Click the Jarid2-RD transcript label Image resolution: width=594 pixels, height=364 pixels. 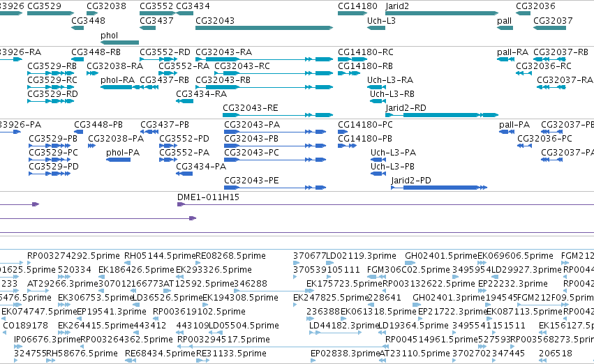coord(406,108)
